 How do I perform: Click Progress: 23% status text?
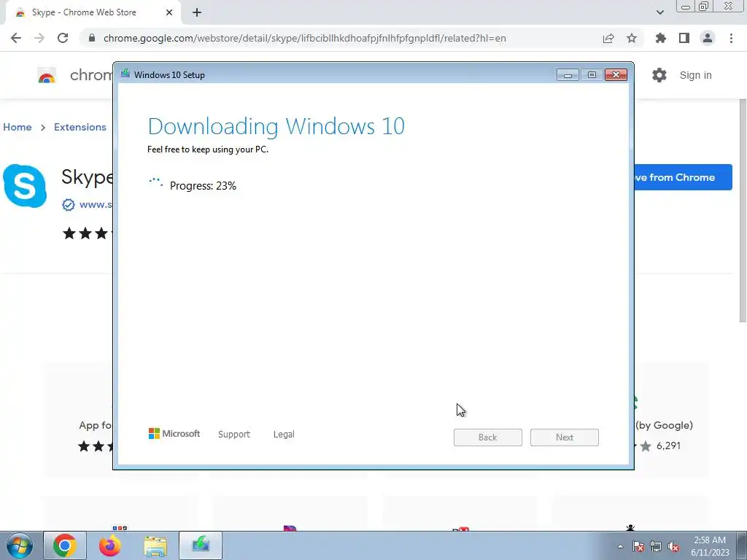[203, 186]
